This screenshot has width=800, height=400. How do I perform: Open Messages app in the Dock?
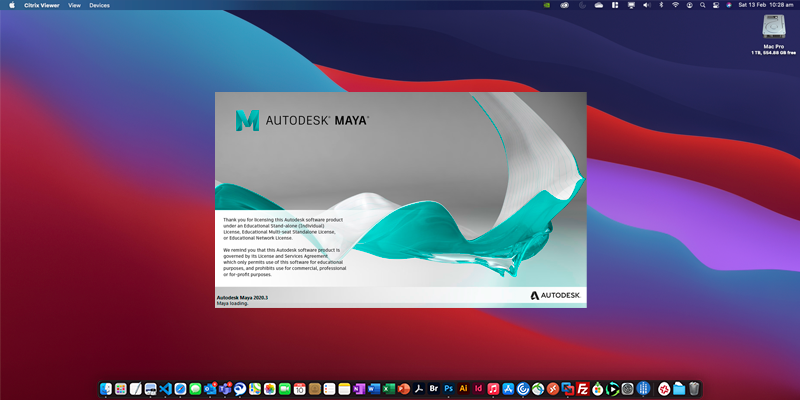[x=195, y=389]
